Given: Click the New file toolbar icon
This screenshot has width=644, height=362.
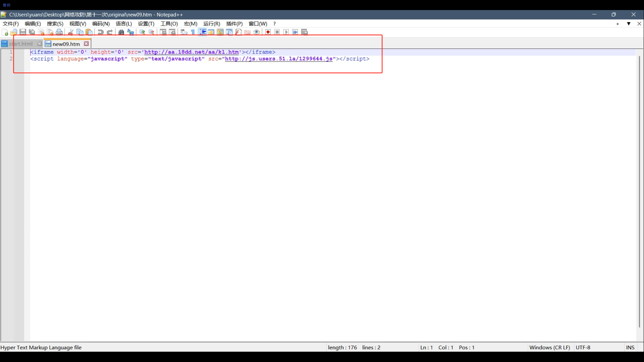Looking at the screenshot, I should (5, 32).
